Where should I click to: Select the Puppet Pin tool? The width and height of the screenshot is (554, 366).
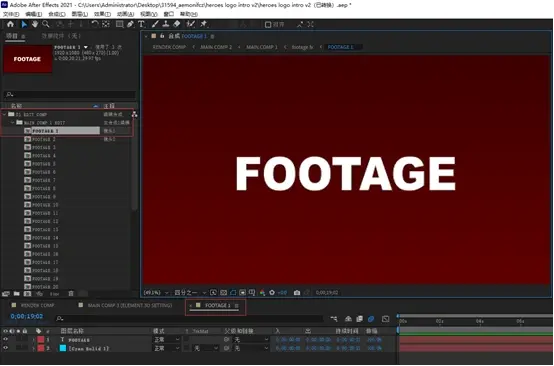[204, 24]
